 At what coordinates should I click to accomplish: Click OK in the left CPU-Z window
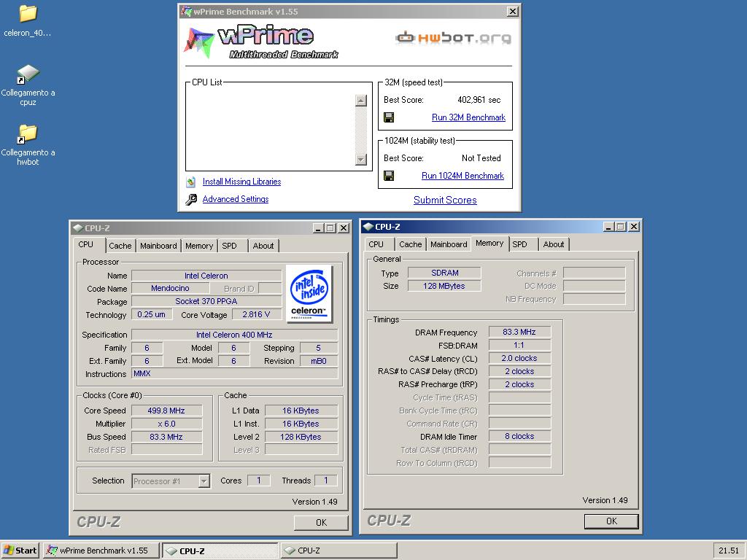coord(321,522)
